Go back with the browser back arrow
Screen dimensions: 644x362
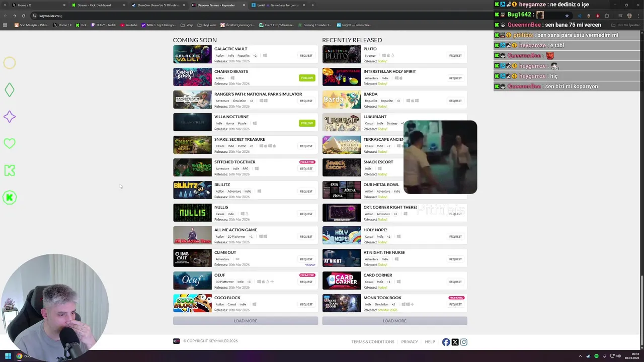6,16
